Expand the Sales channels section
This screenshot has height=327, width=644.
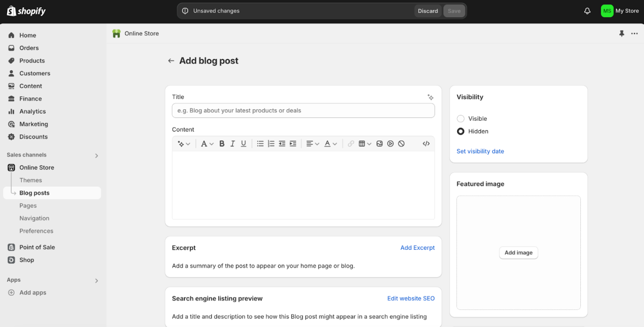coord(96,155)
